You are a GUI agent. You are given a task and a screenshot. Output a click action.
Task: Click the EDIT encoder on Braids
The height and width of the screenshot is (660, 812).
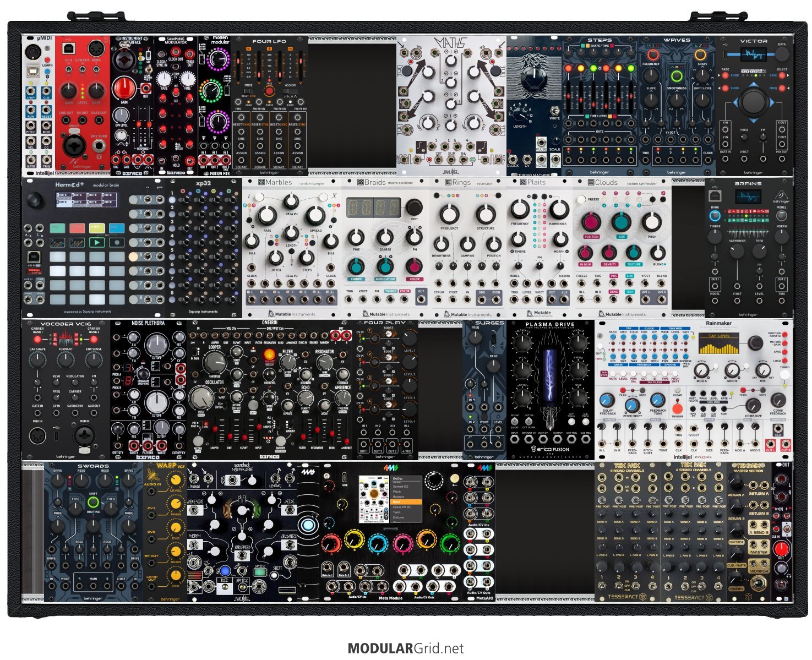(414, 207)
